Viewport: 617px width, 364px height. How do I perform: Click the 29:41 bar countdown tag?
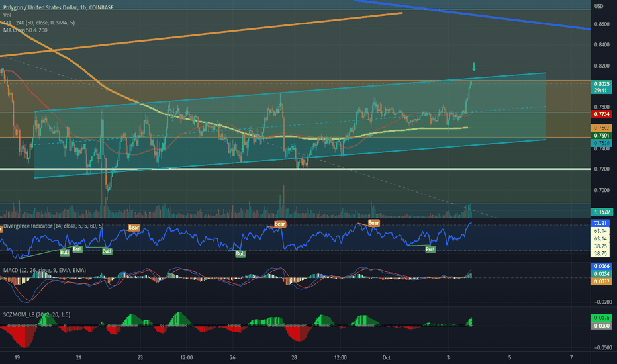(601, 90)
